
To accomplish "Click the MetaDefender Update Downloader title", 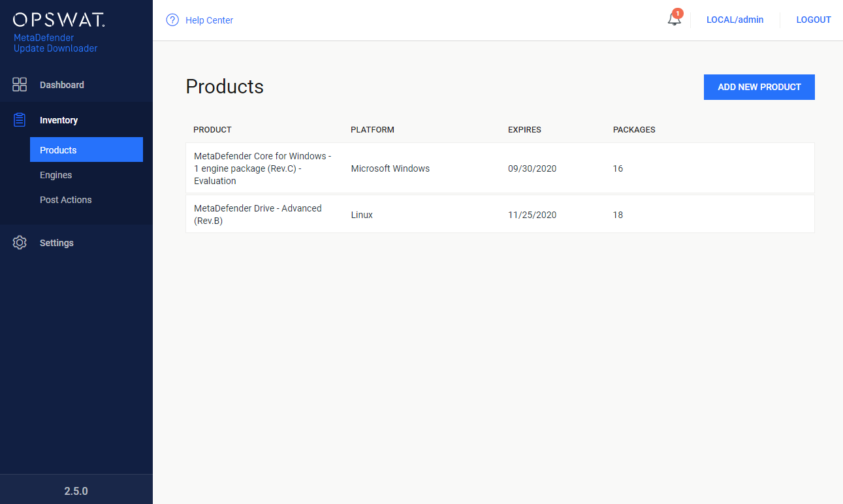I will (x=56, y=43).
